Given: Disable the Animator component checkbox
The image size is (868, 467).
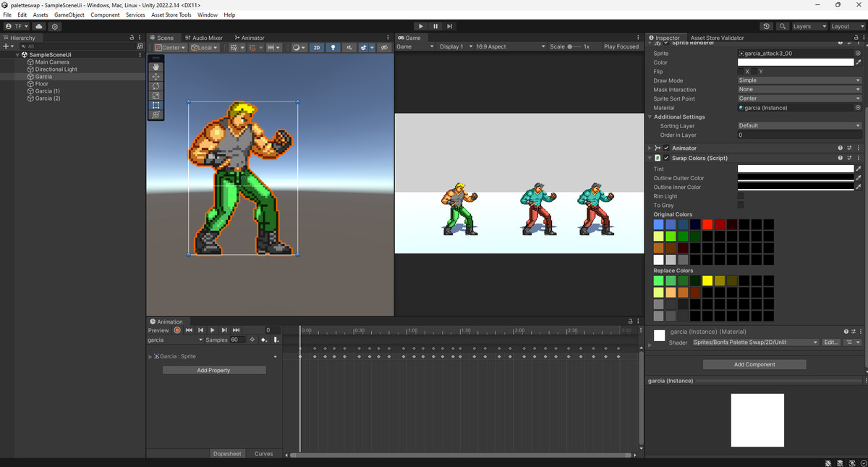Looking at the screenshot, I should pyautogui.click(x=666, y=148).
